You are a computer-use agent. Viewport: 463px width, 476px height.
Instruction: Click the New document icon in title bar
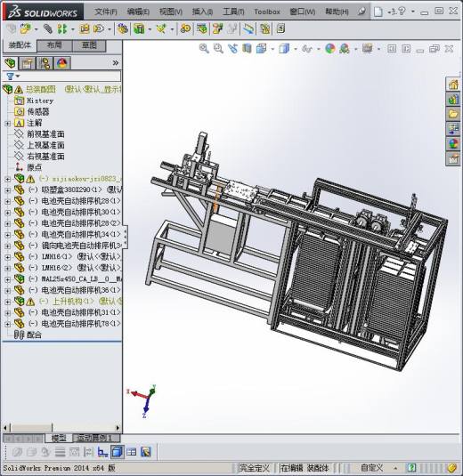[378, 12]
